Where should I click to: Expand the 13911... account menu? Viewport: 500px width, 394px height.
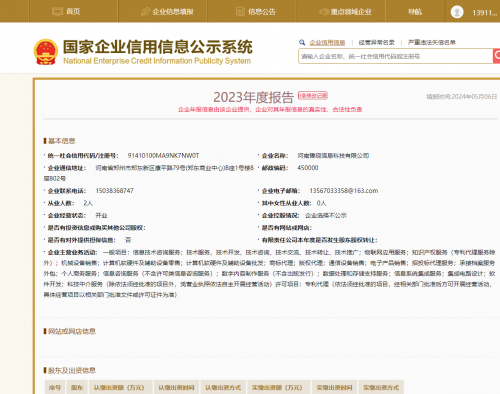pos(485,13)
